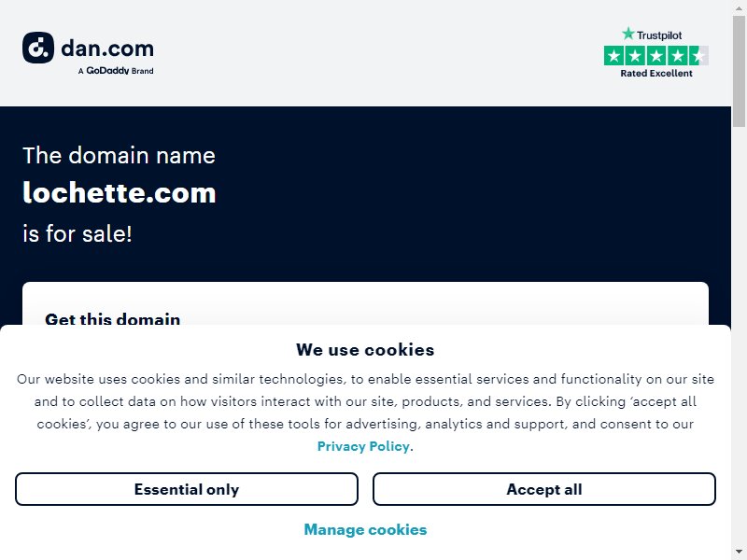Click the dan.com logo icon
Viewport: 747px width, 560px height.
pyautogui.click(x=38, y=48)
